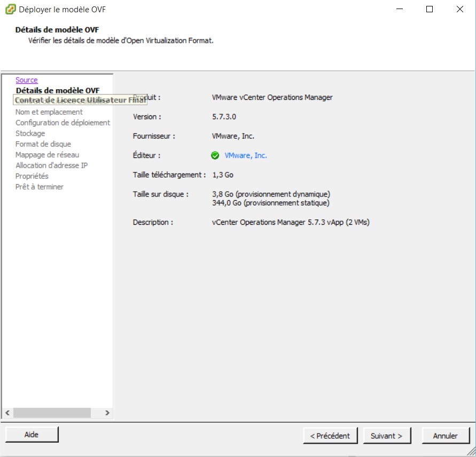Select Propriétés step
The height and width of the screenshot is (457, 476).
32,176
